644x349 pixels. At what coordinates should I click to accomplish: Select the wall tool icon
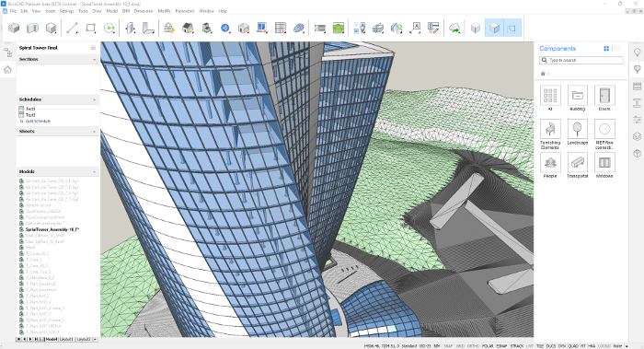(x=130, y=28)
